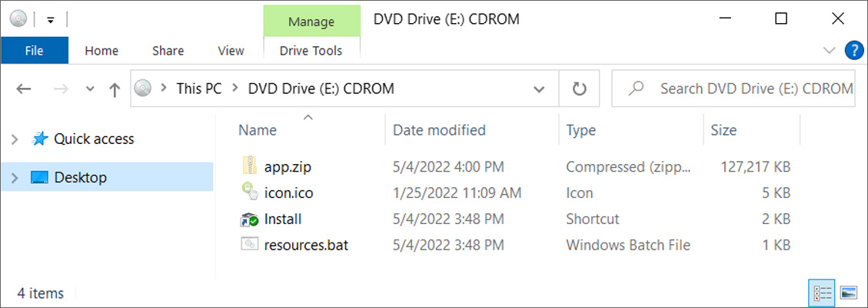Open the File menu
This screenshot has width=868, height=308.
click(x=34, y=51)
